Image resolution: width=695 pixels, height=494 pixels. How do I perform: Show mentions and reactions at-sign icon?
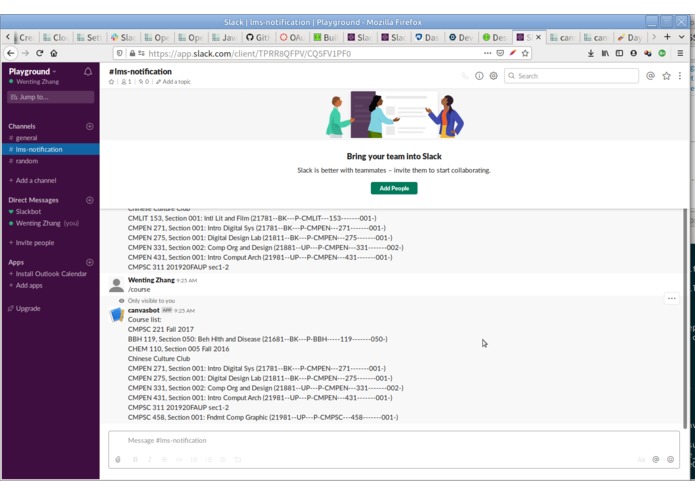click(x=650, y=76)
